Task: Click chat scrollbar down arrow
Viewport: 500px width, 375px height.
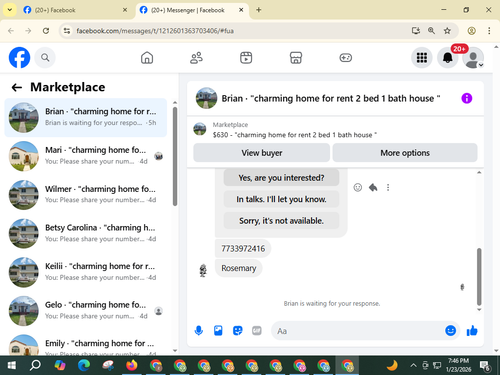Action: (x=479, y=310)
